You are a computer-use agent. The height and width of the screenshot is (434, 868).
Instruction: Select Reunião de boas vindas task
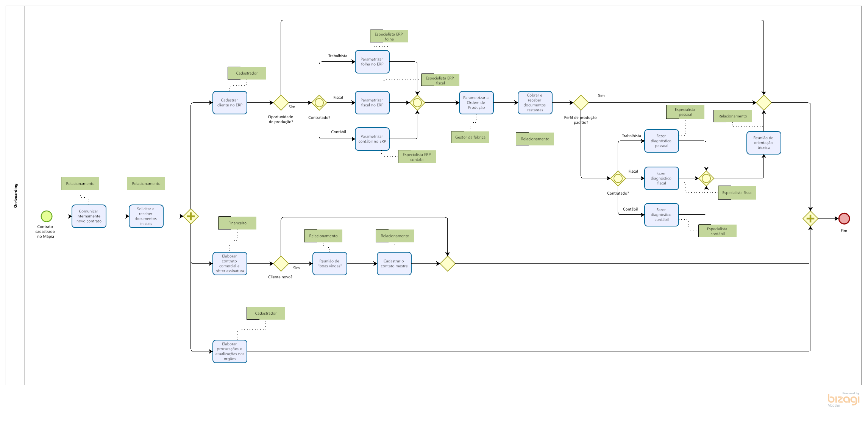click(330, 264)
